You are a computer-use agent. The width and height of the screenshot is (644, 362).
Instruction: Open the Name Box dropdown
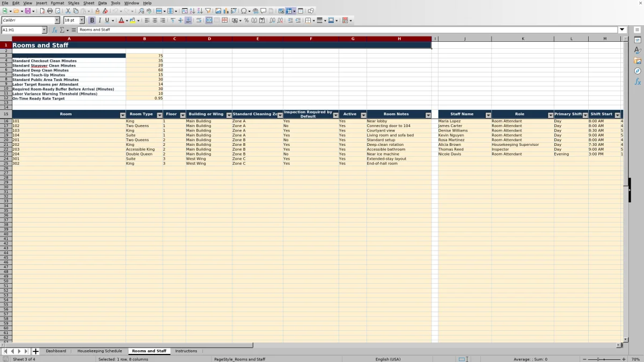coord(44,30)
